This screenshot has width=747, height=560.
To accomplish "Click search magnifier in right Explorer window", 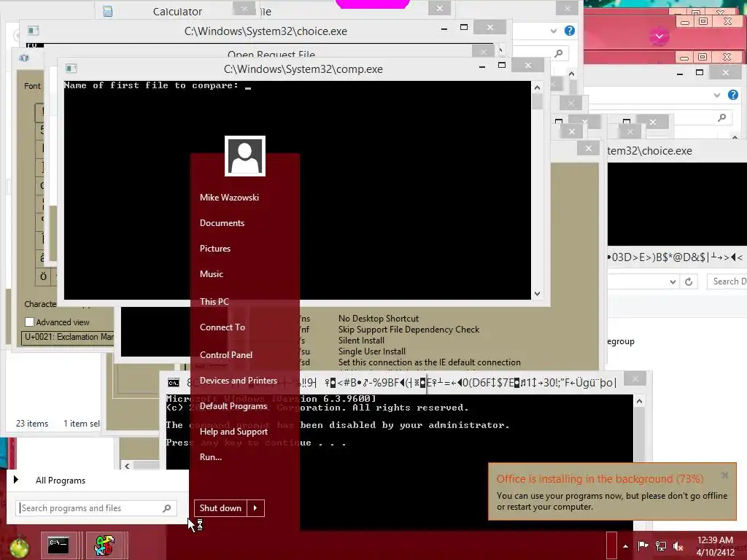I will pos(722,117).
